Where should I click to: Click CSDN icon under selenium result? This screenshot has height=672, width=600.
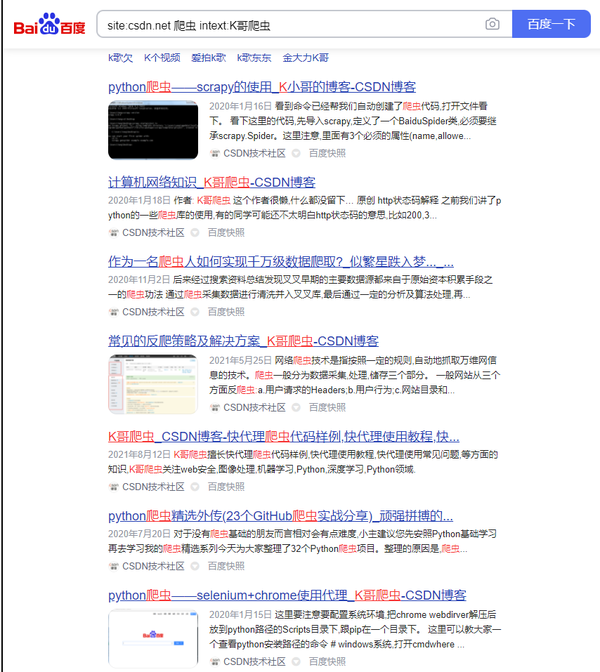[215, 662]
